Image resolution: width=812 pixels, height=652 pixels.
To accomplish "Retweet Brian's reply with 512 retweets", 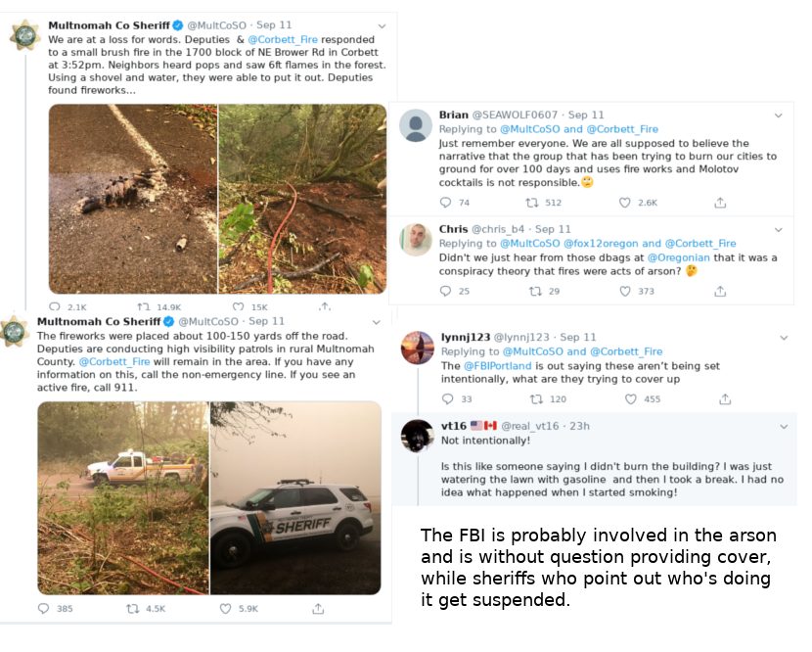I will click(x=532, y=203).
